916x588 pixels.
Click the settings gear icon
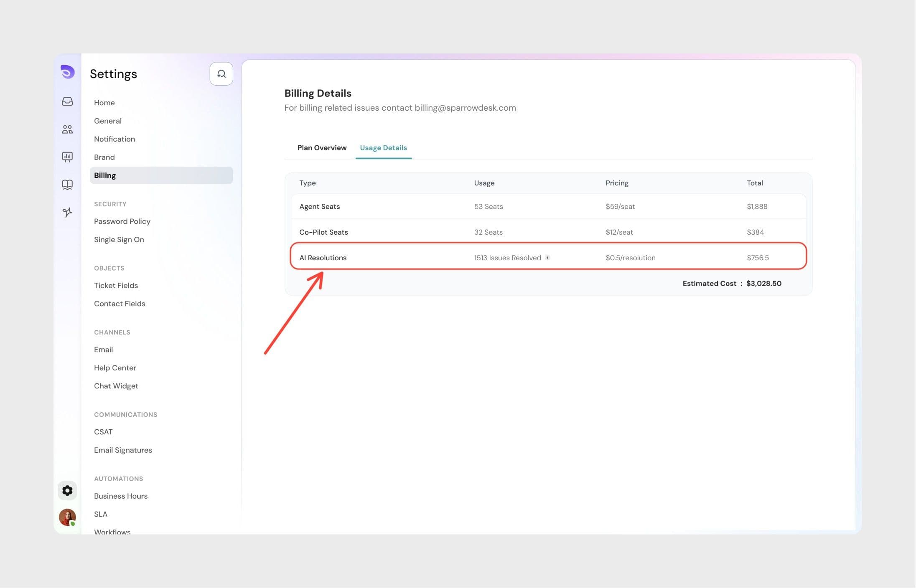(67, 490)
